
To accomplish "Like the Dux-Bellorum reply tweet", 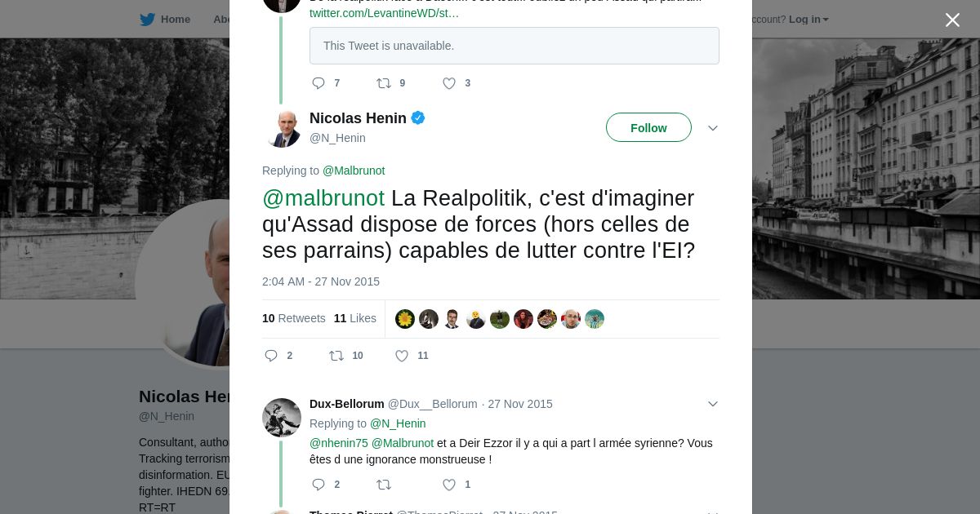I will 449,485.
